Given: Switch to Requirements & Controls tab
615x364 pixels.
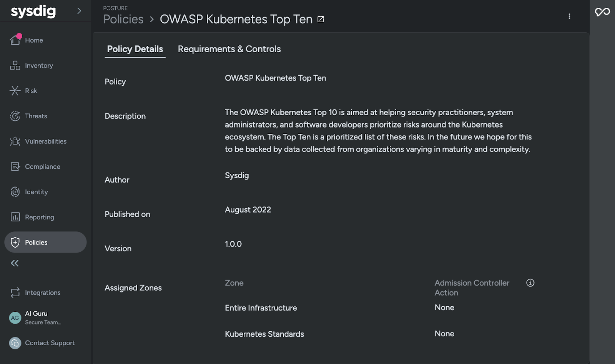Looking at the screenshot, I should click(x=229, y=49).
